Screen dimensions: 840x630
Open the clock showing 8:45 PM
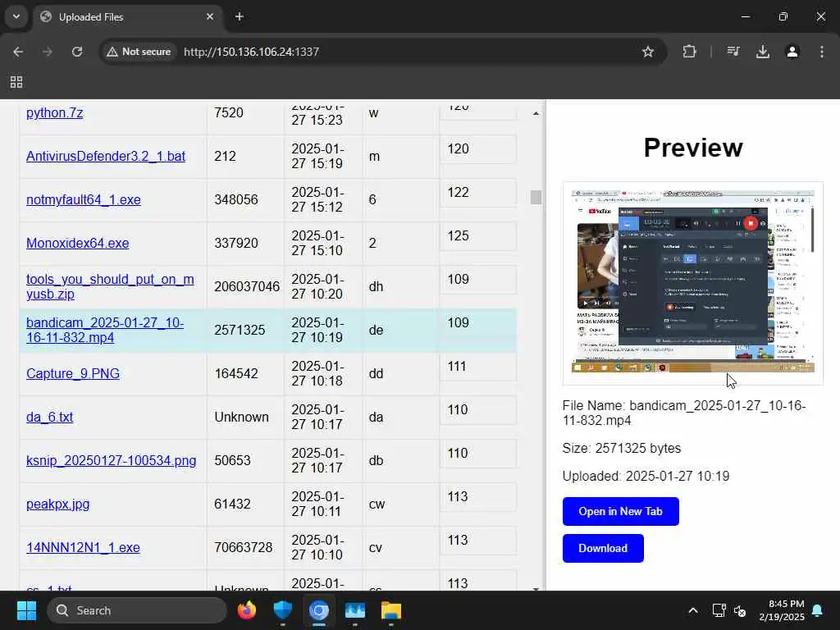pos(782,610)
